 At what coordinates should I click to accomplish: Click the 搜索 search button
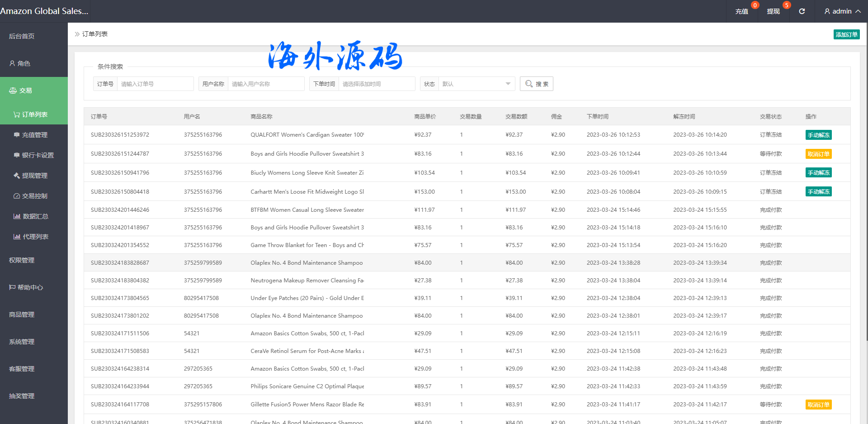537,84
